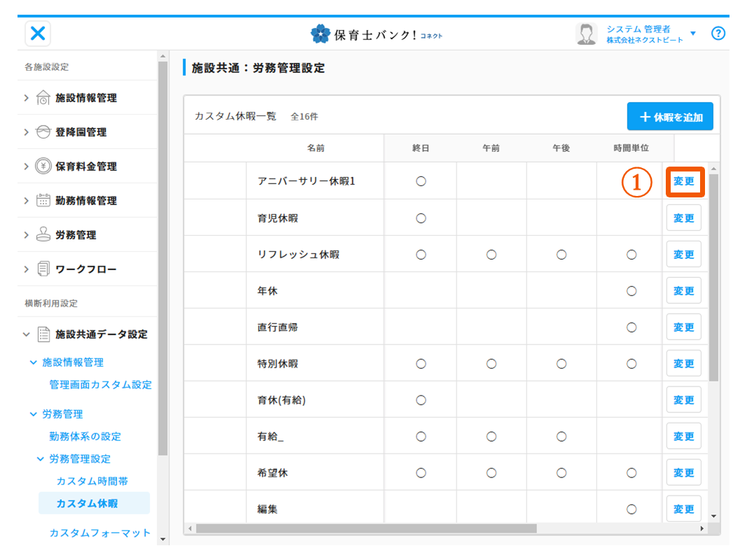Select 午前 circle for リフレッシュ休暇 row
Image resolution: width=747 pixels, height=560 pixels.
pyautogui.click(x=491, y=255)
